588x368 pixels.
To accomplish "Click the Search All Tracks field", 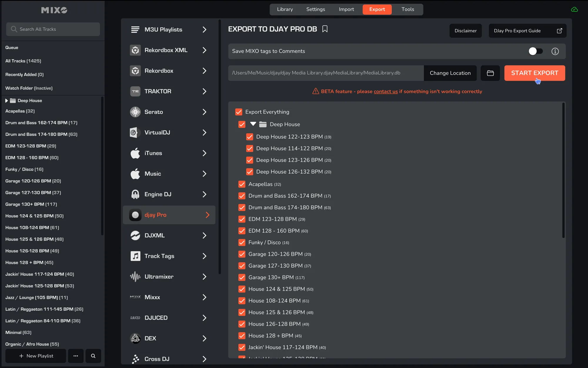I will click(53, 29).
